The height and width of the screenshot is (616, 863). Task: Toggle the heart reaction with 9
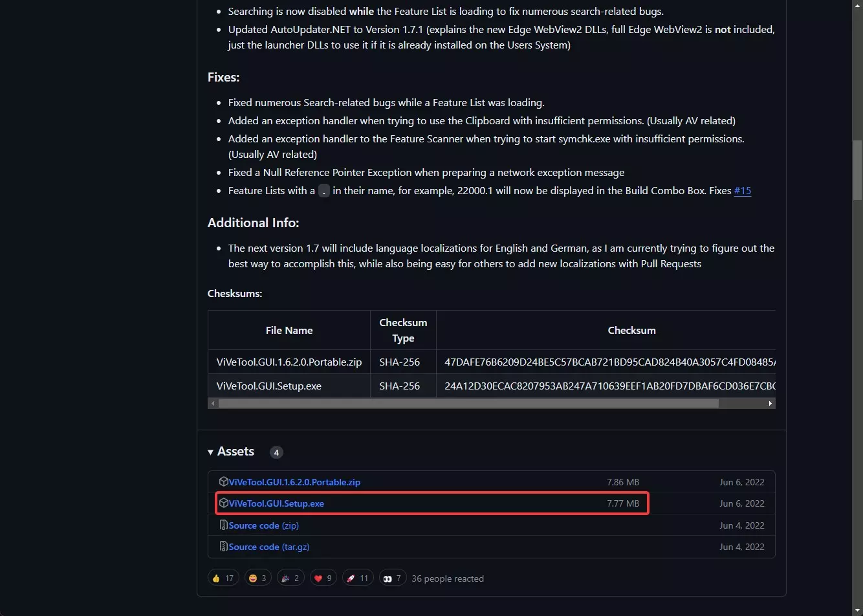(x=324, y=578)
